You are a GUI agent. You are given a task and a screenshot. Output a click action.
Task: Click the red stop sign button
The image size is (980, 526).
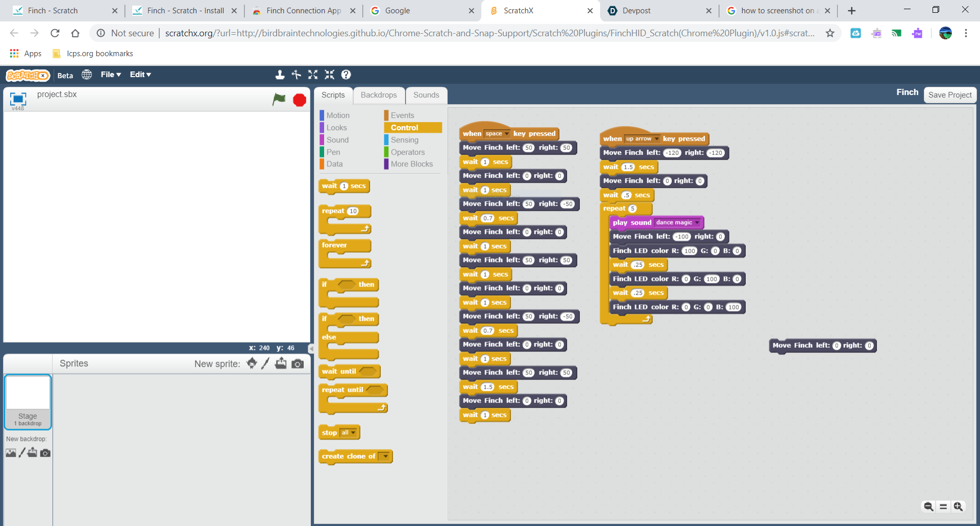(x=300, y=100)
